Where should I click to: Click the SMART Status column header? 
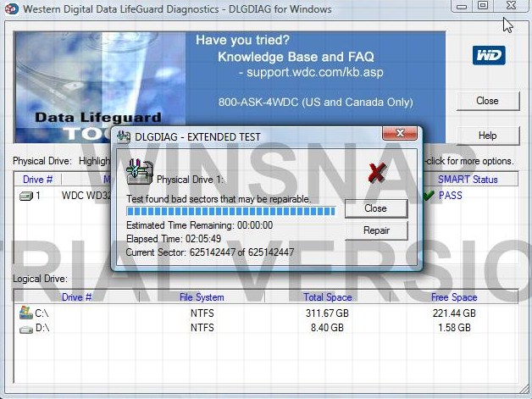(468, 180)
